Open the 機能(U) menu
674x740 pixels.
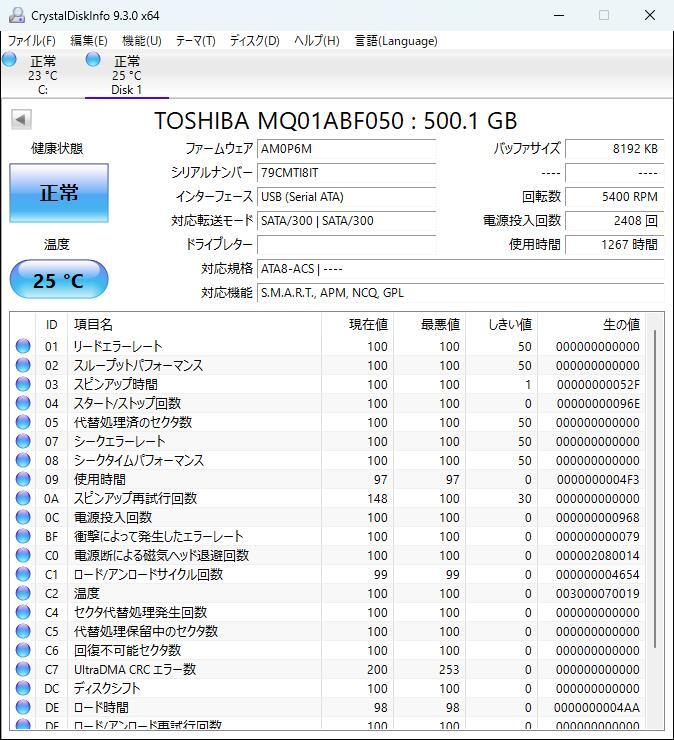[142, 41]
